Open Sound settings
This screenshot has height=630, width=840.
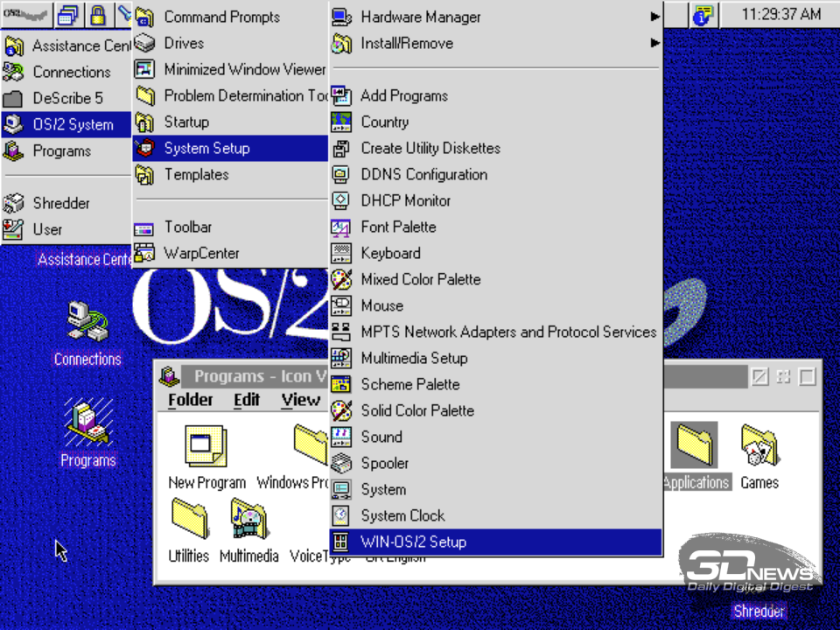point(495,437)
